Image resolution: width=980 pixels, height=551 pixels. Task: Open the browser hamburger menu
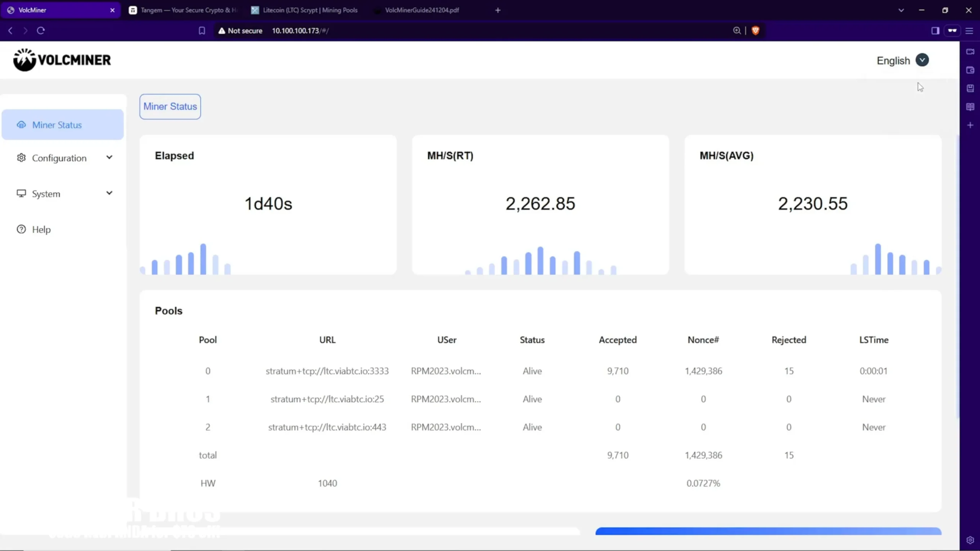969,31
